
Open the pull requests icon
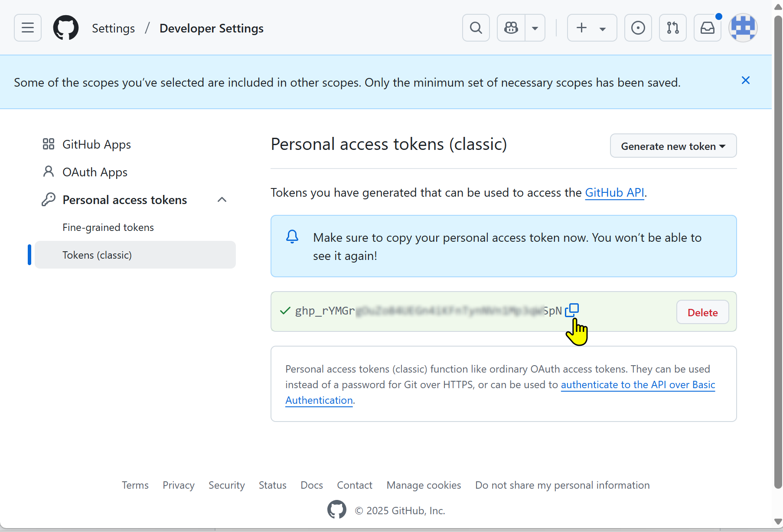pyautogui.click(x=672, y=28)
